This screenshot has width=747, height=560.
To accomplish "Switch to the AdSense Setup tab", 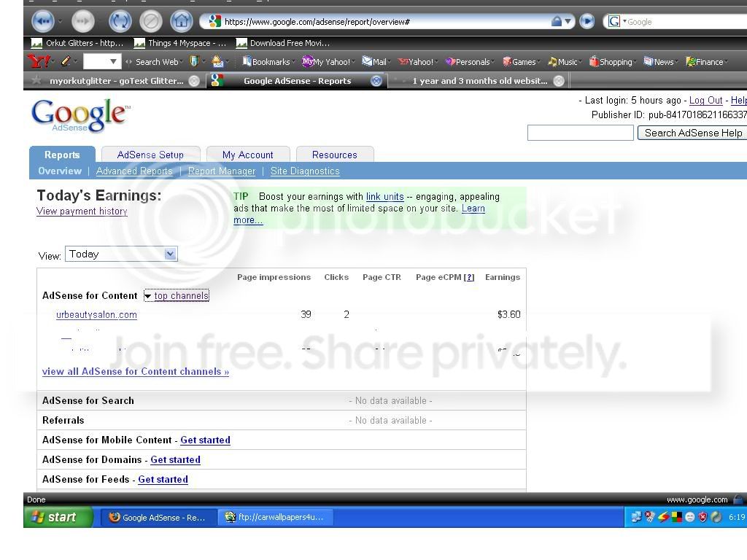I will (150, 155).
